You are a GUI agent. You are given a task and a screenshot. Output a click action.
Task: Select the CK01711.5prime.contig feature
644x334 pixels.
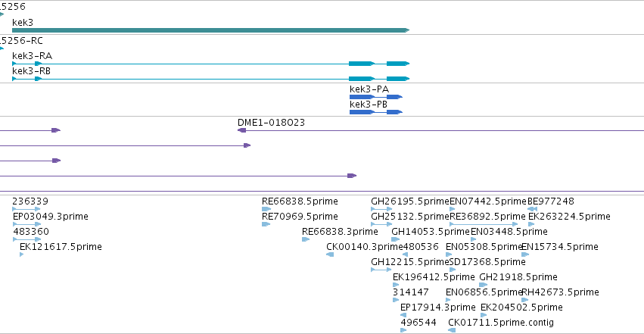point(452,330)
